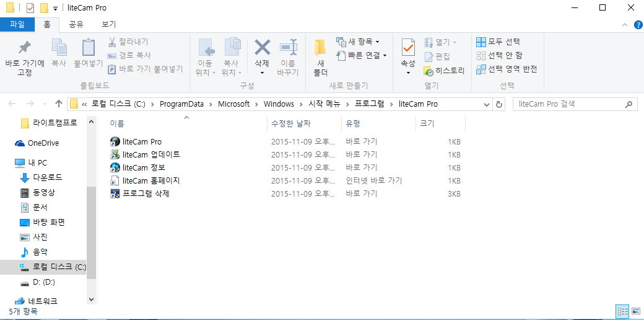644x320 pixels.
Task: Switch to the View (보기) tab
Action: tap(109, 24)
